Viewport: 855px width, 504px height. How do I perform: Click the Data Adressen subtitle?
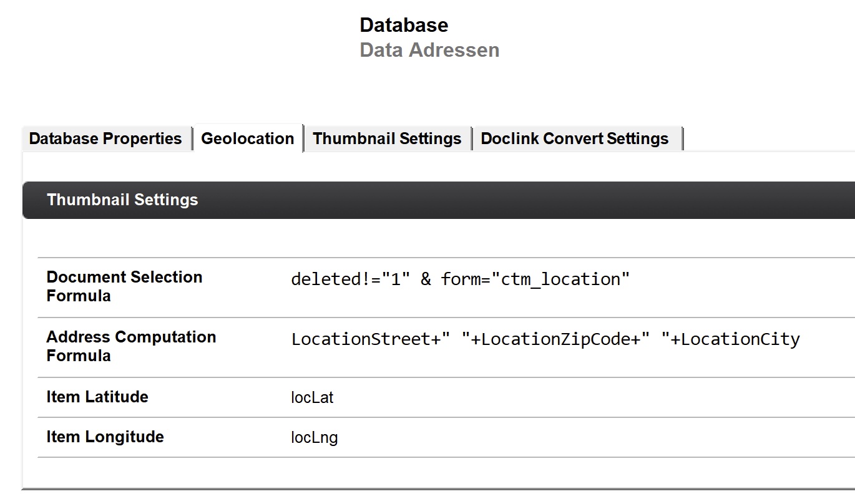click(429, 51)
